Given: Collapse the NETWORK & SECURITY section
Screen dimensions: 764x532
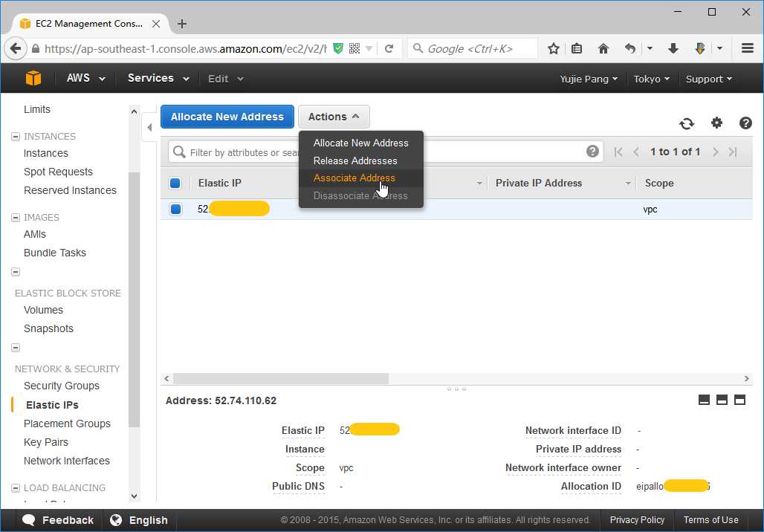Looking at the screenshot, I should tap(16, 348).
